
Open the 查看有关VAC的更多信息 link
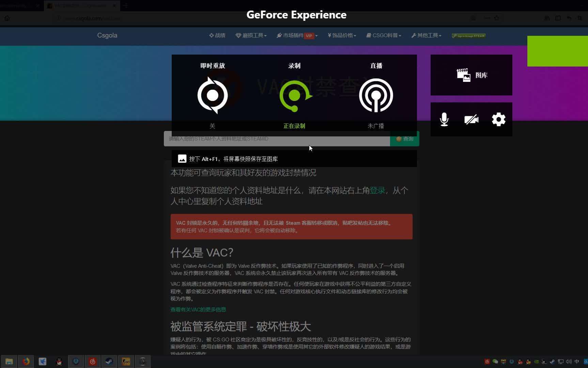pos(198,309)
